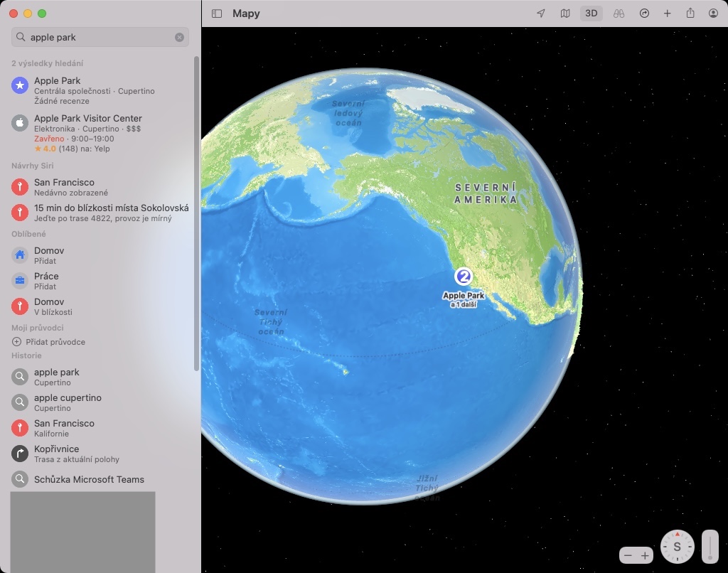Viewport: 728px width, 573px height.
Task: Click Zavřeno status text
Action: [49, 139]
